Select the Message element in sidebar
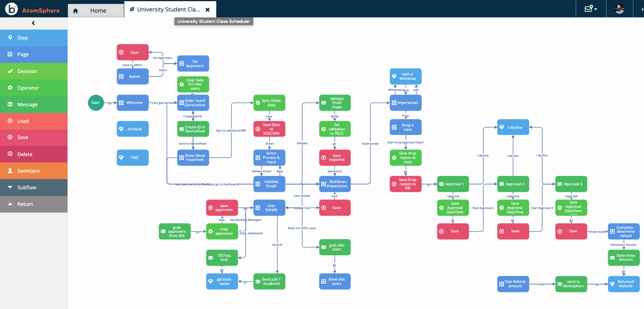This screenshot has width=644, height=309. coord(34,105)
